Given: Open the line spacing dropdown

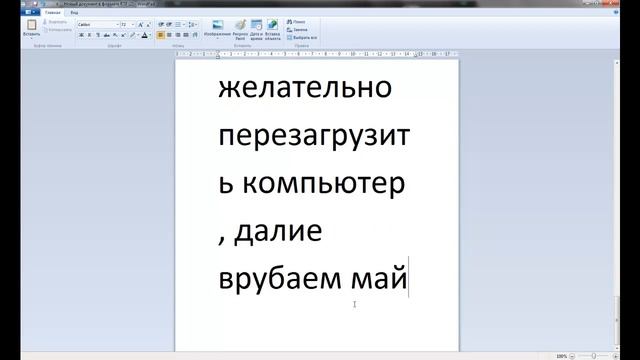Looking at the screenshot, I should pyautogui.click(x=193, y=25).
